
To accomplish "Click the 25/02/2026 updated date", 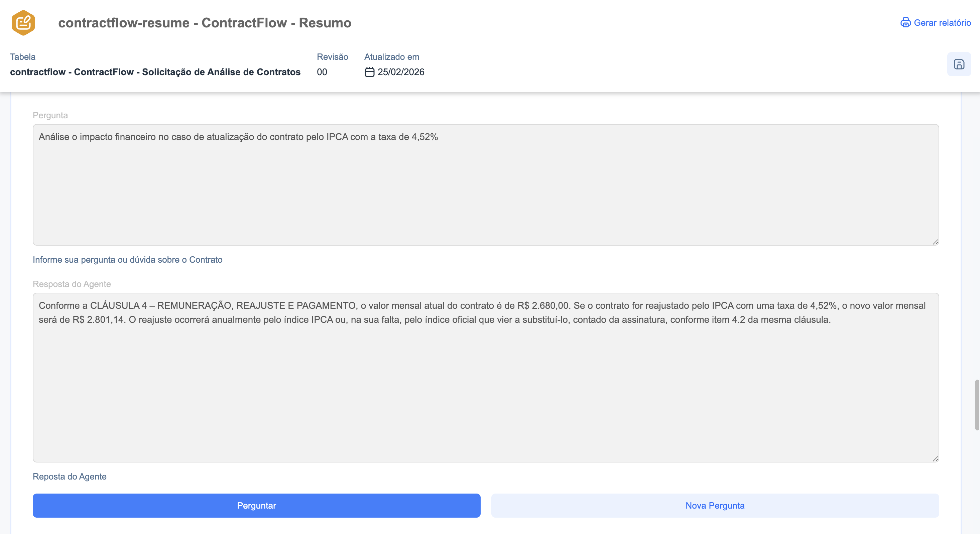I will (x=401, y=72).
